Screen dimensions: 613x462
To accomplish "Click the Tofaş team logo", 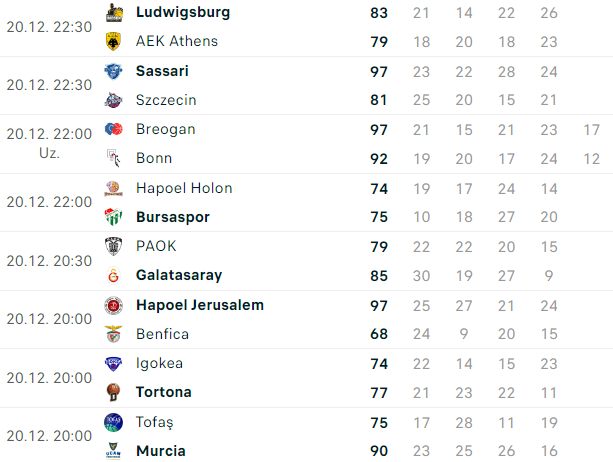I will coord(113,423).
